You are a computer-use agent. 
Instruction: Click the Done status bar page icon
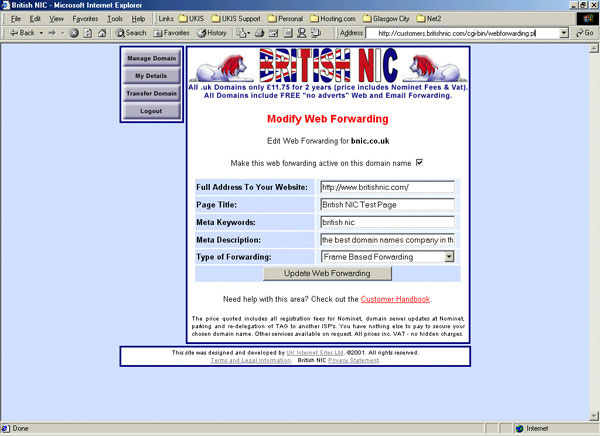click(5, 428)
